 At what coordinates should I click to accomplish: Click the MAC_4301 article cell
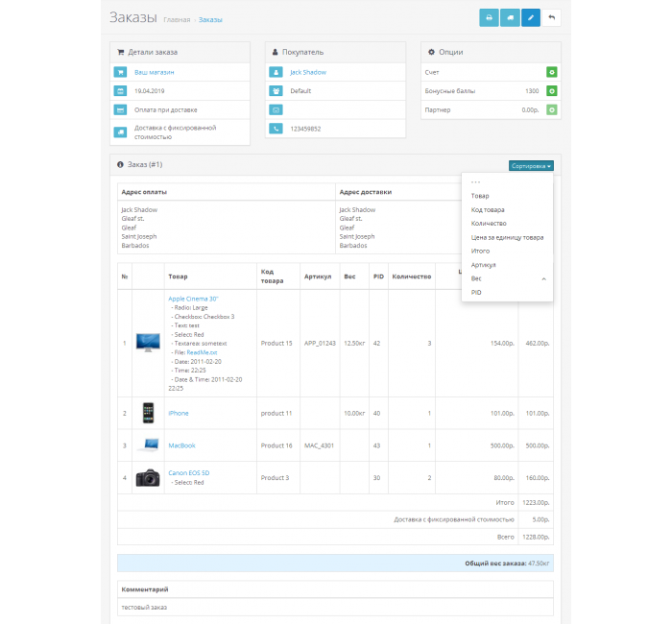coord(319,445)
